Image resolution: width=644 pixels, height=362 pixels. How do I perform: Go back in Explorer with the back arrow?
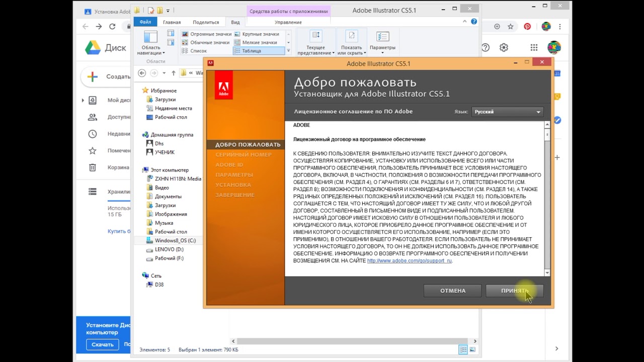(x=142, y=73)
